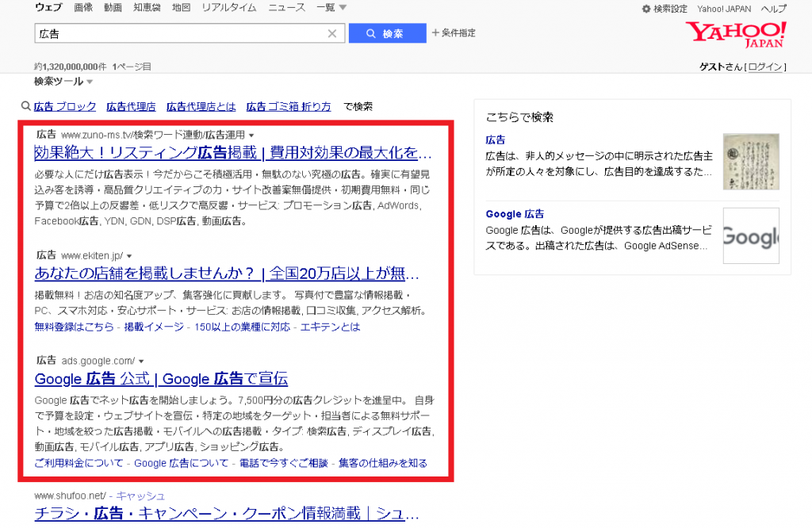Open dropdown arrow beside www.ekiten.jp ad URL
Screen dimensions: 812x528
click(129, 256)
